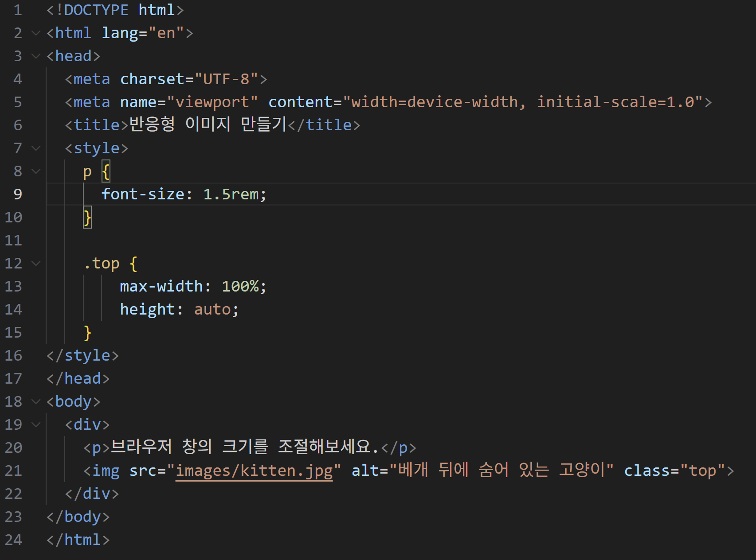Click the closing head tag
Image resolution: width=756 pixels, height=560 pixels.
(78, 378)
